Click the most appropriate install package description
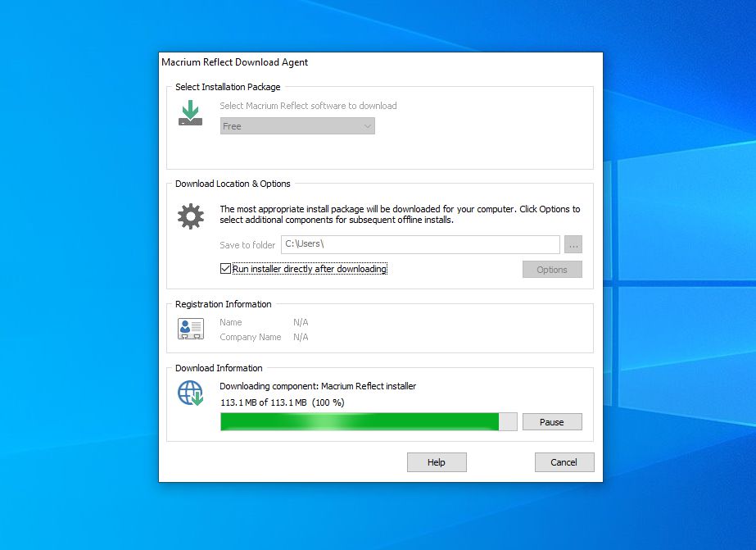 click(x=400, y=214)
